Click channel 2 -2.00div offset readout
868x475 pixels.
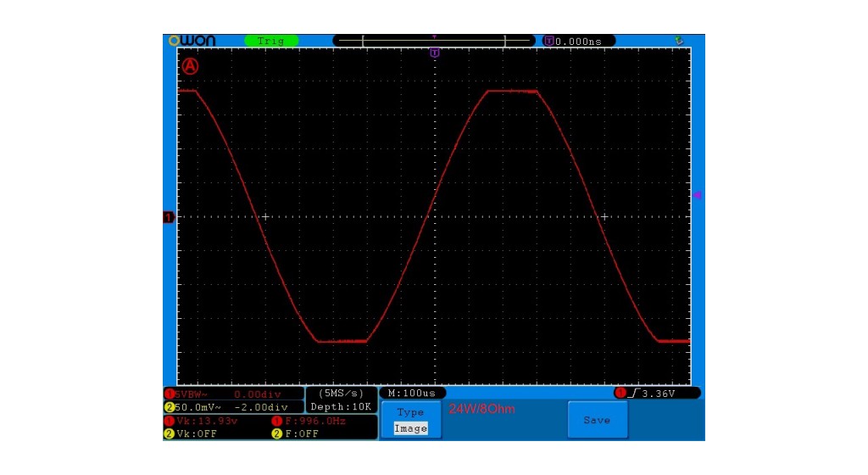261,407
